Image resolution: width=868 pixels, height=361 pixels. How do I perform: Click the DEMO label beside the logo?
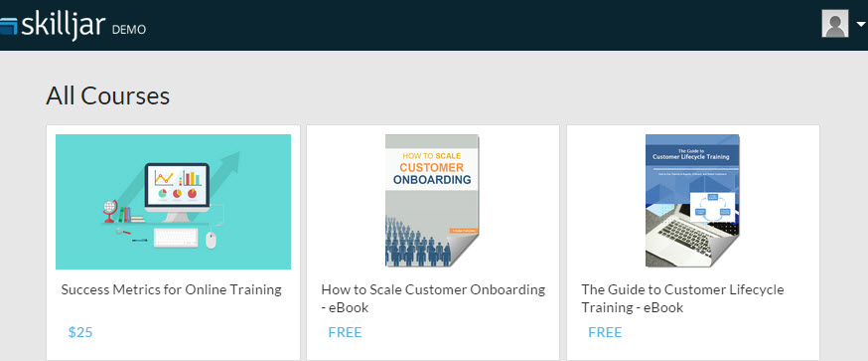tap(129, 30)
